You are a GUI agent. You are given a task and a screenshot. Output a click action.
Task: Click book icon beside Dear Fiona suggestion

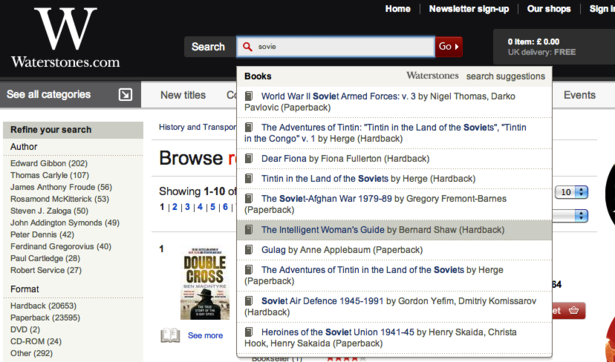pos(249,158)
